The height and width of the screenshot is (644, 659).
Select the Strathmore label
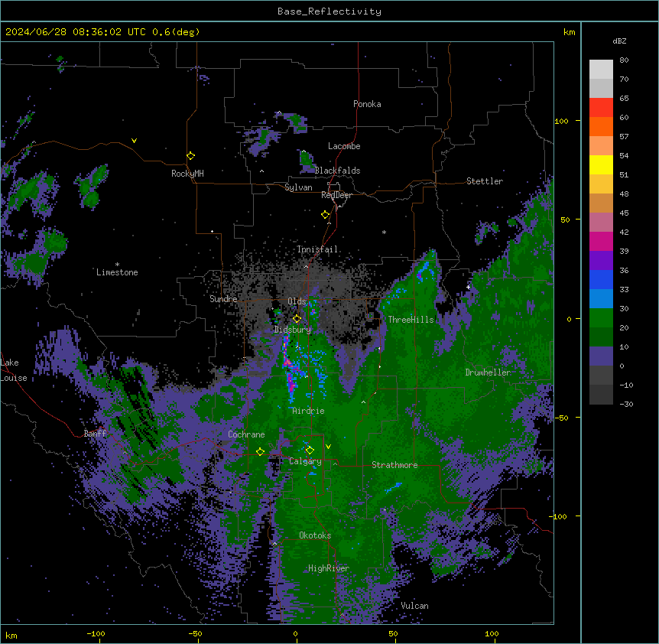[x=394, y=465]
